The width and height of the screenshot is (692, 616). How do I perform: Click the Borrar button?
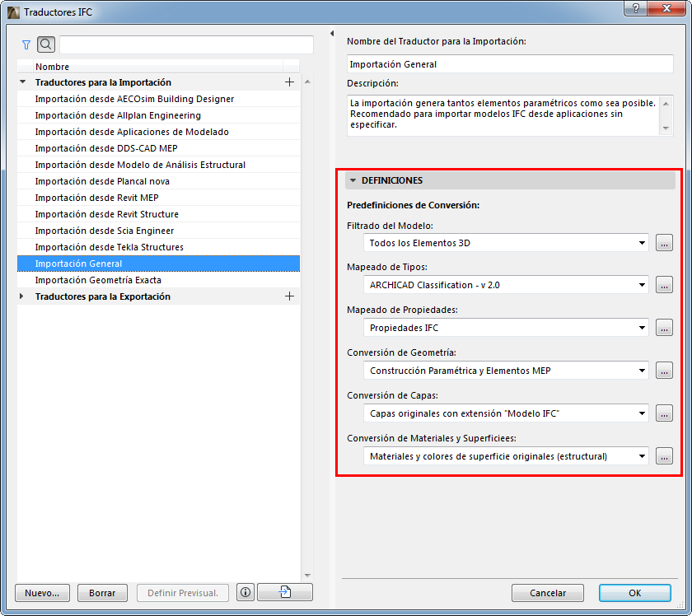tap(102, 593)
